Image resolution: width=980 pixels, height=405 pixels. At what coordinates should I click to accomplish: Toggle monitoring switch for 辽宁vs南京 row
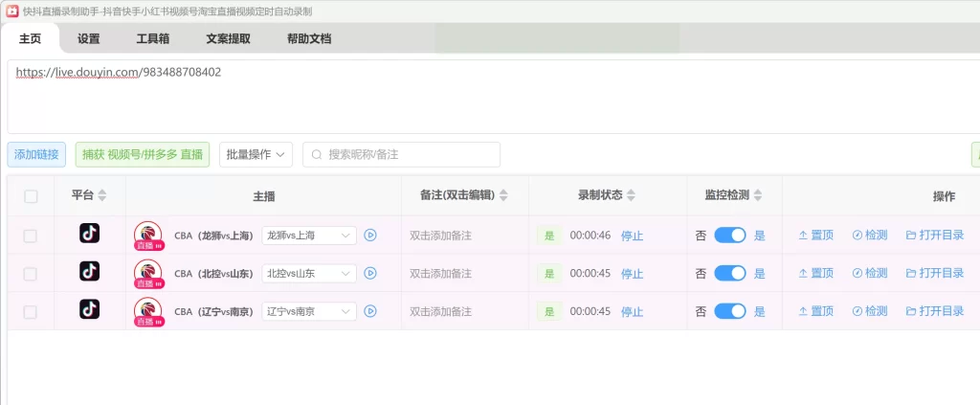click(730, 311)
